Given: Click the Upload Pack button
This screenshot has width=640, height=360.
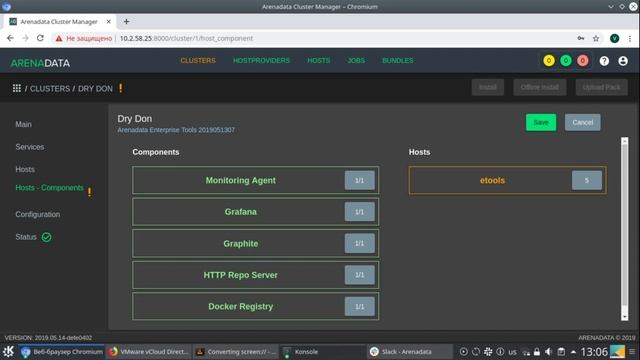Looking at the screenshot, I should [x=601, y=87].
